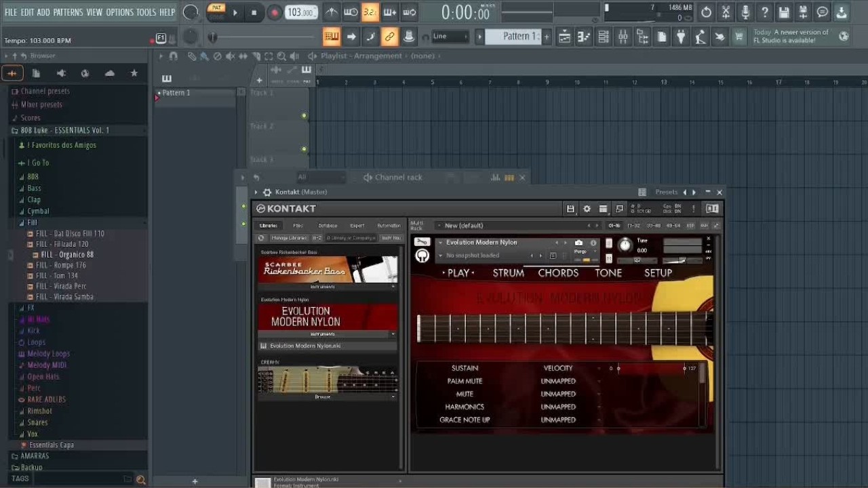
Task: Click the browser cloud icon
Action: tap(109, 73)
